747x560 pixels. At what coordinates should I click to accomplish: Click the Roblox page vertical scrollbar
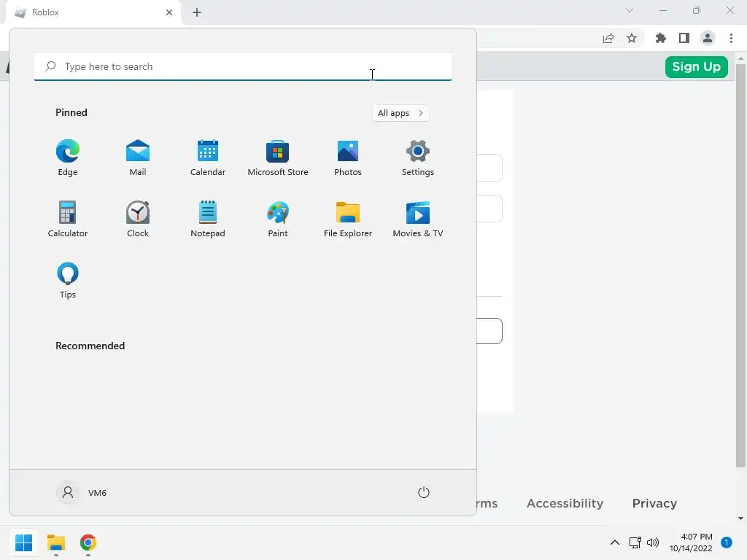point(740,265)
